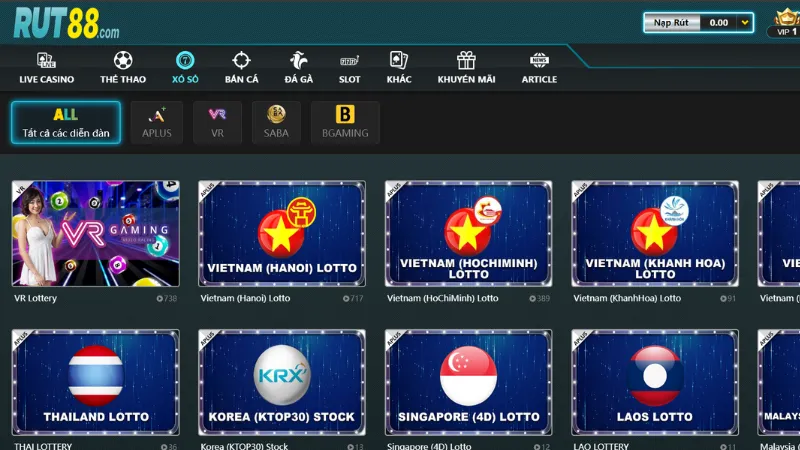Open Vietnam (Khanh Hoa) Lotto game card

pyautogui.click(x=655, y=233)
